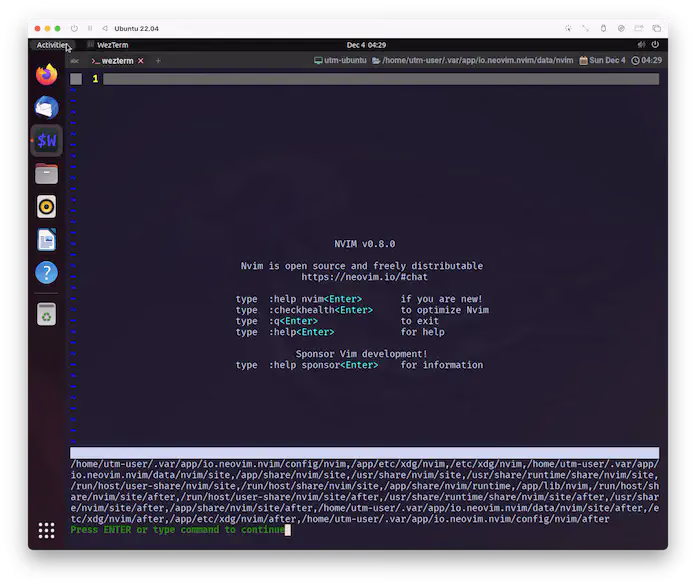Open the Ubuntu power menu icon
The width and height of the screenshot is (696, 587).
point(655,44)
